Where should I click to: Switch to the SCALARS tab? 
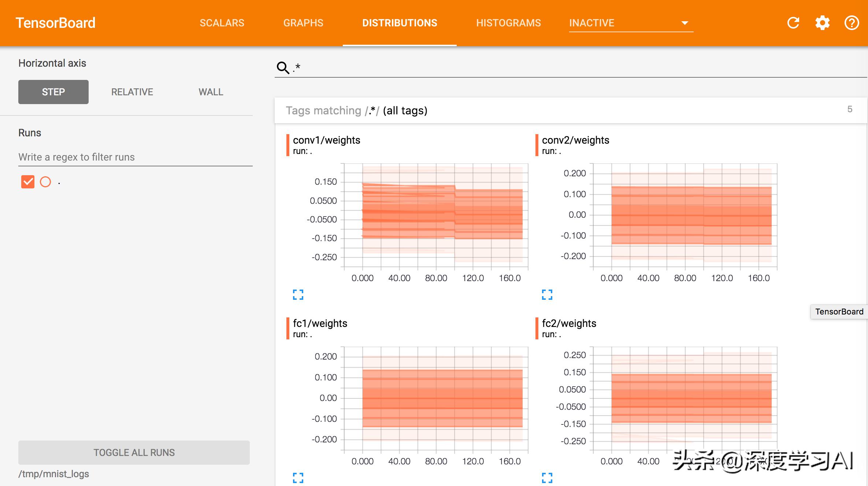point(222,23)
